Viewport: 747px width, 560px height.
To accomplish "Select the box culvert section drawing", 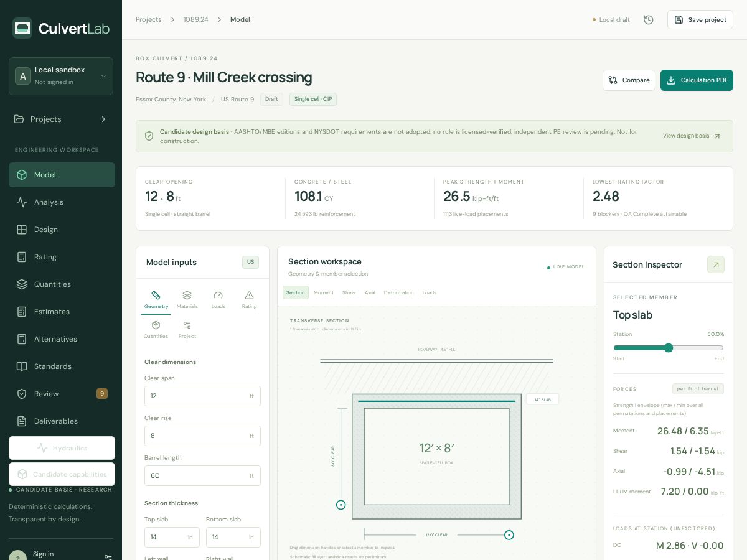I will tap(436, 456).
